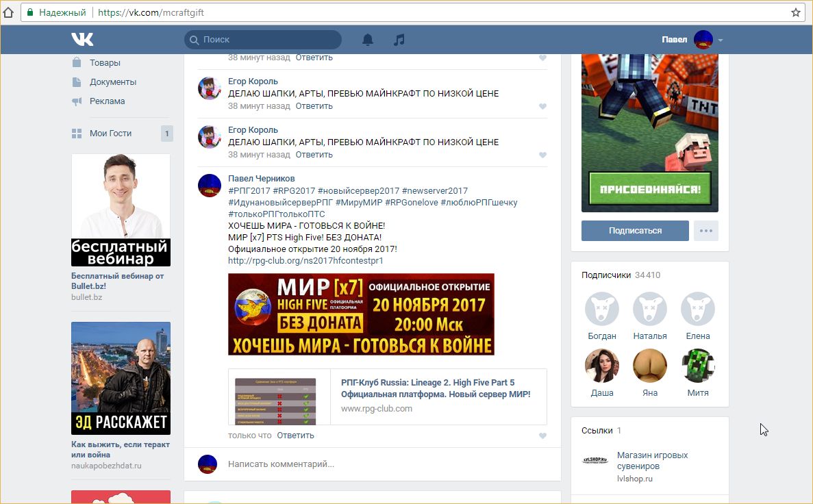Click Мои Гости counter badge

tap(166, 134)
